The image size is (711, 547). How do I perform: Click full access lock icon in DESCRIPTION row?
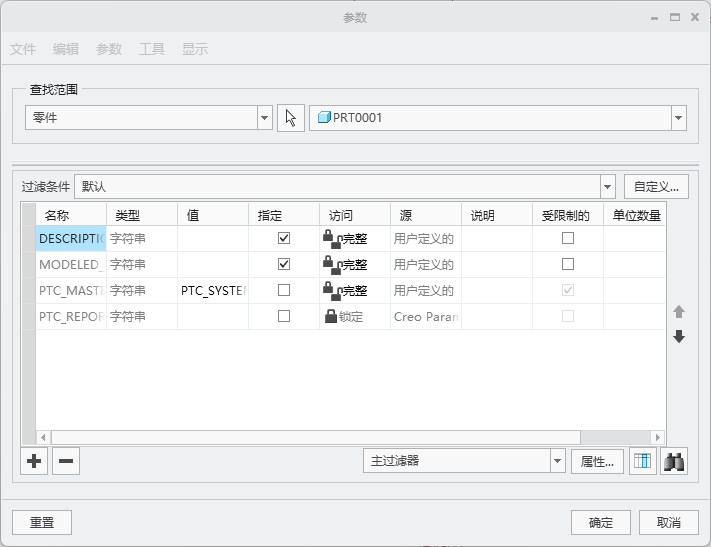pyautogui.click(x=332, y=239)
